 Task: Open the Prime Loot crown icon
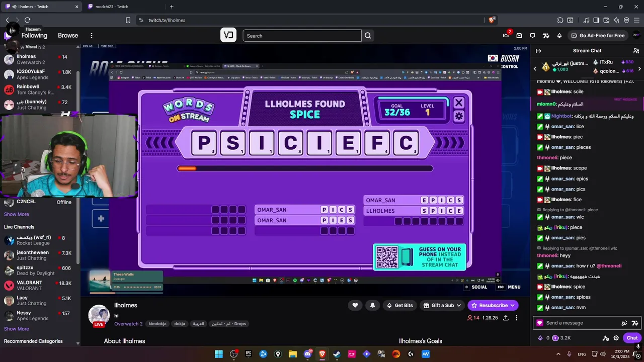coord(506,35)
